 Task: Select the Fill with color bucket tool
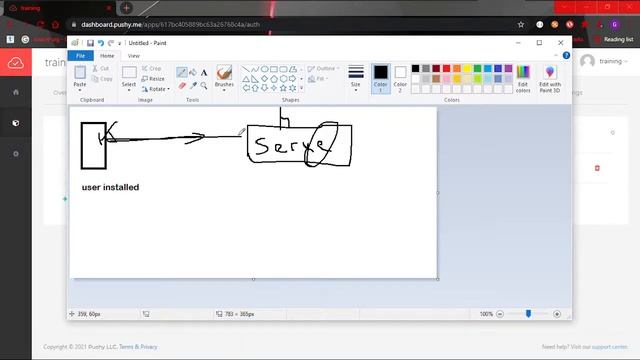pos(193,72)
